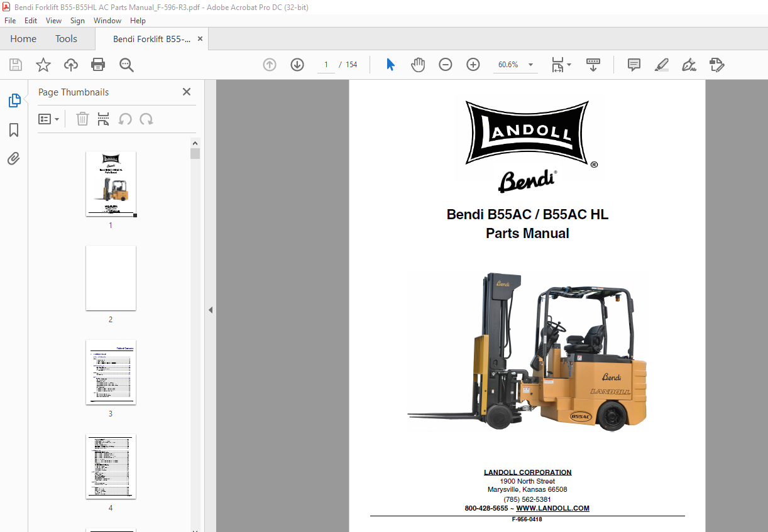Close the Page Thumbnails panel

click(187, 92)
